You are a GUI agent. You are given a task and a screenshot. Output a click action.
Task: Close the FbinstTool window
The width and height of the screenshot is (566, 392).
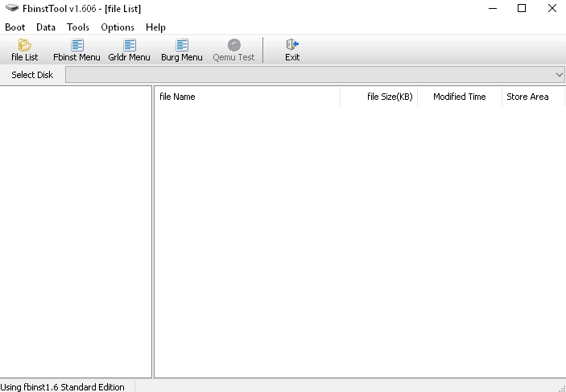(552, 8)
